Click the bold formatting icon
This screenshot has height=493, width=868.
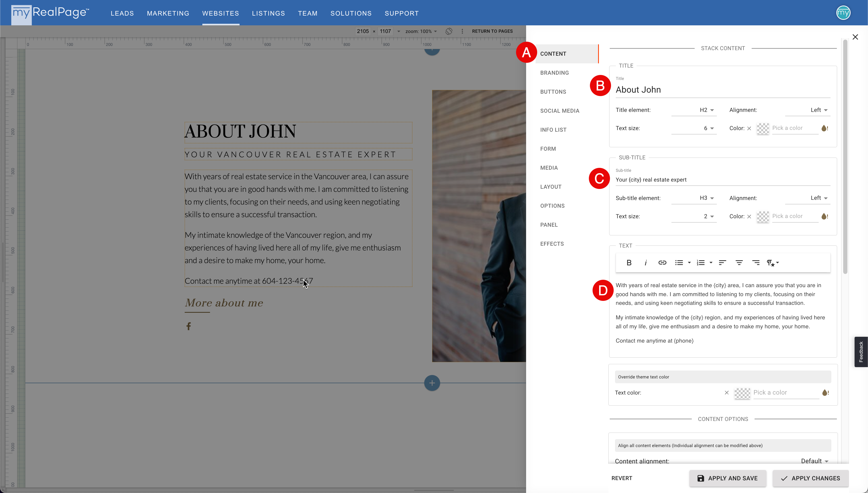[x=629, y=262]
